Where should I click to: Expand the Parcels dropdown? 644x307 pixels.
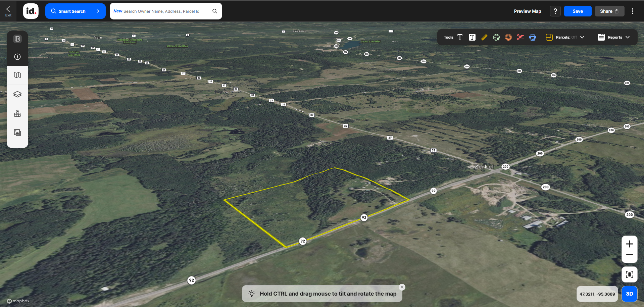(582, 37)
